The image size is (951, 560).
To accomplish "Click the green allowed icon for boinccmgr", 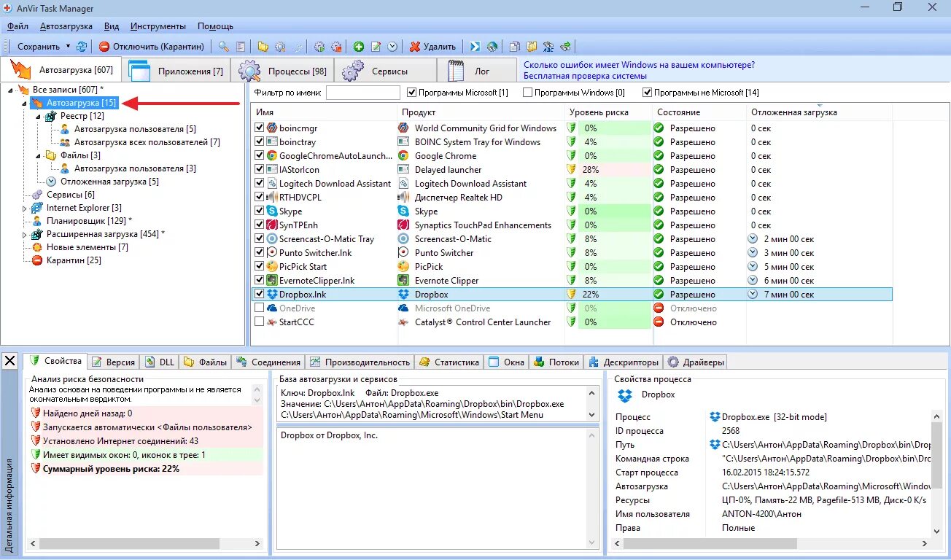I will click(x=659, y=128).
